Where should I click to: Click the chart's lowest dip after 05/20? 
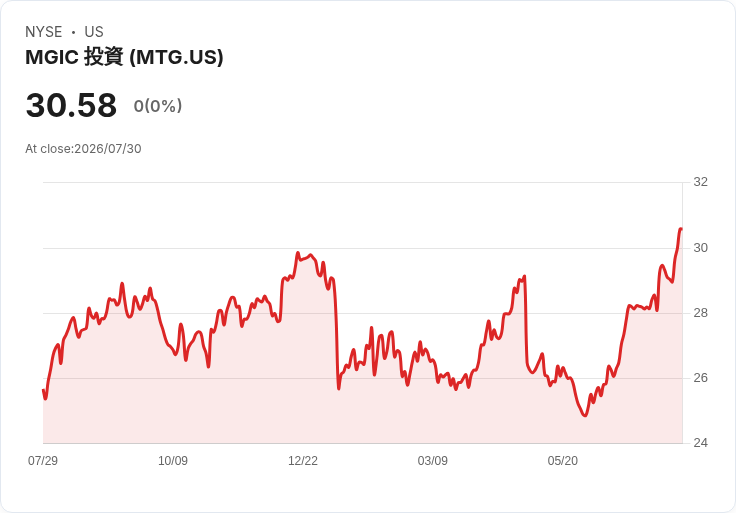[585, 415]
